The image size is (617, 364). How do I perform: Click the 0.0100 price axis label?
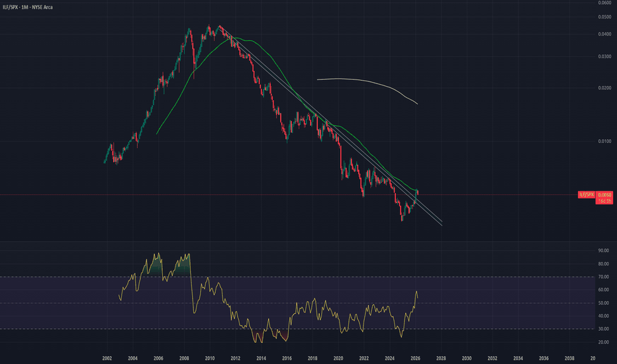tap(604, 141)
